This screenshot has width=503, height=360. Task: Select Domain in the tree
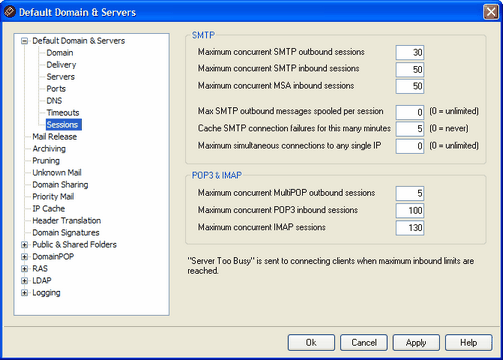60,53
